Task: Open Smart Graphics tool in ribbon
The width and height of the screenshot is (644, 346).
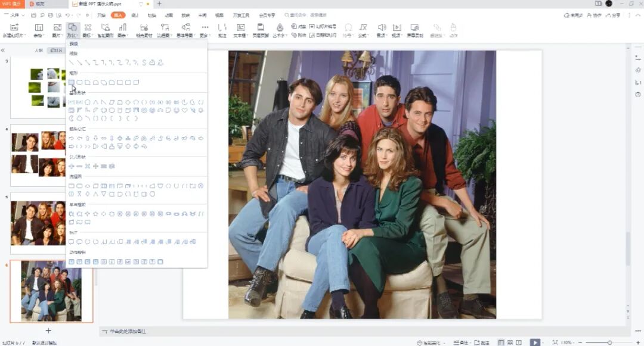Action: [x=106, y=30]
